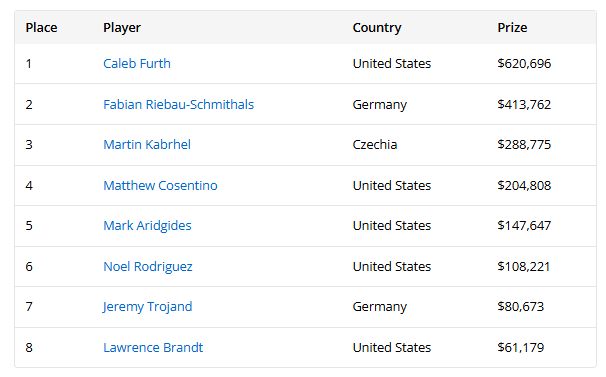The height and width of the screenshot is (377, 606).
Task: Select the $80,673 prize cell
Action: point(521,307)
